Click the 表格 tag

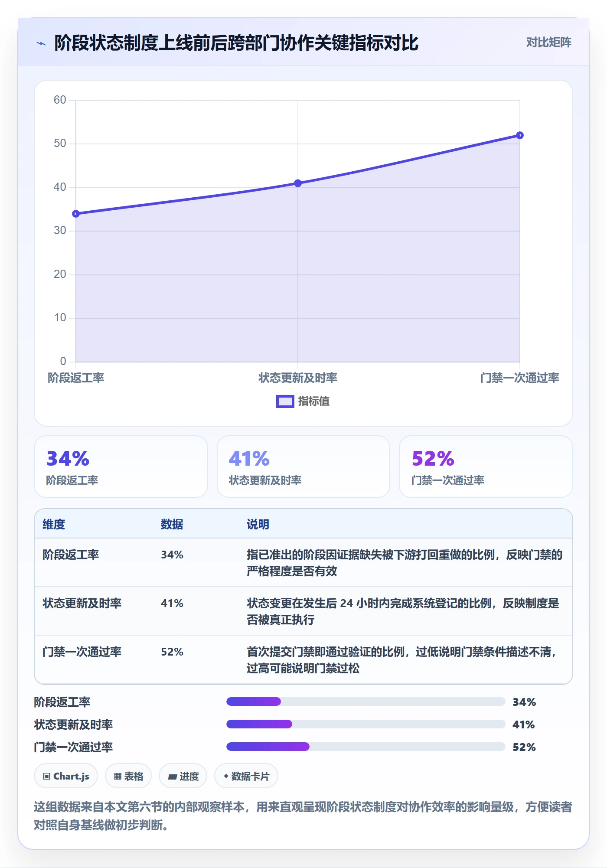point(128,777)
